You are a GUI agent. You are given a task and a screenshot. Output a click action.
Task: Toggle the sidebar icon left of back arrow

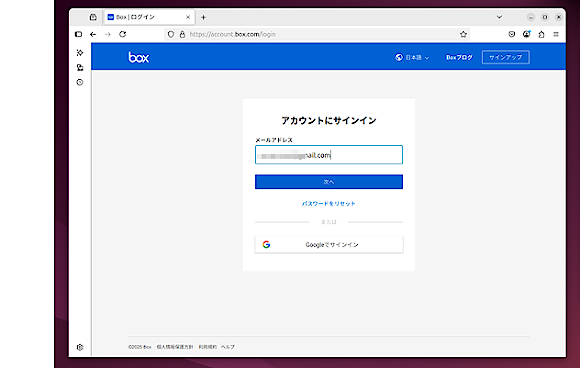click(78, 34)
